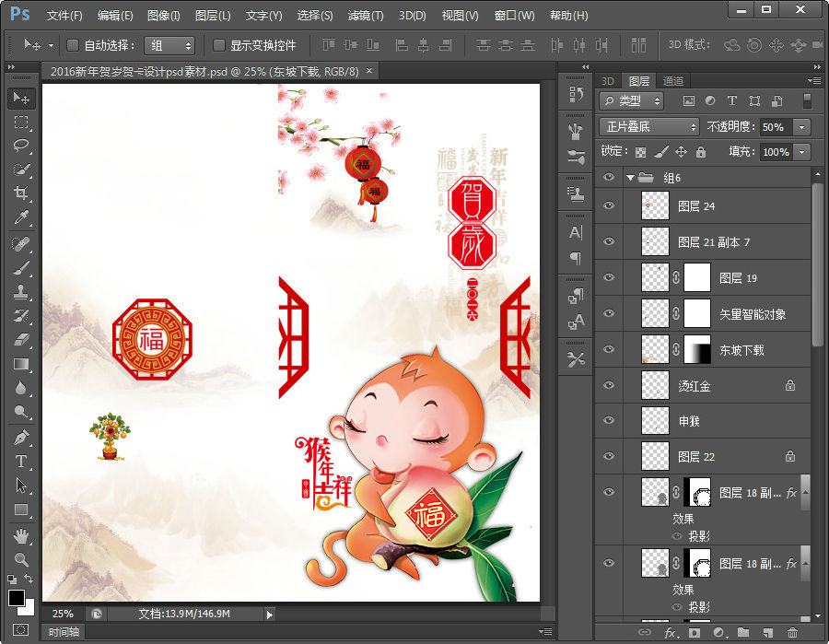Hide layer 图层 19

609,277
